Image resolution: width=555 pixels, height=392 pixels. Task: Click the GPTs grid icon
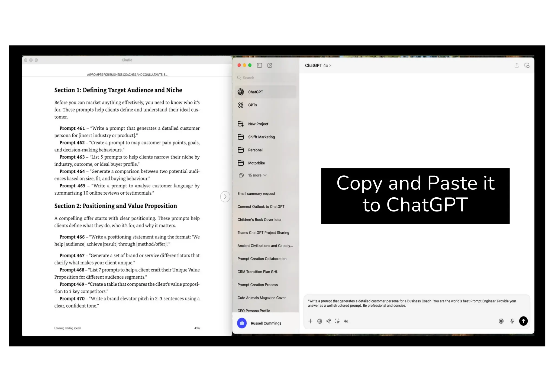[x=241, y=105]
